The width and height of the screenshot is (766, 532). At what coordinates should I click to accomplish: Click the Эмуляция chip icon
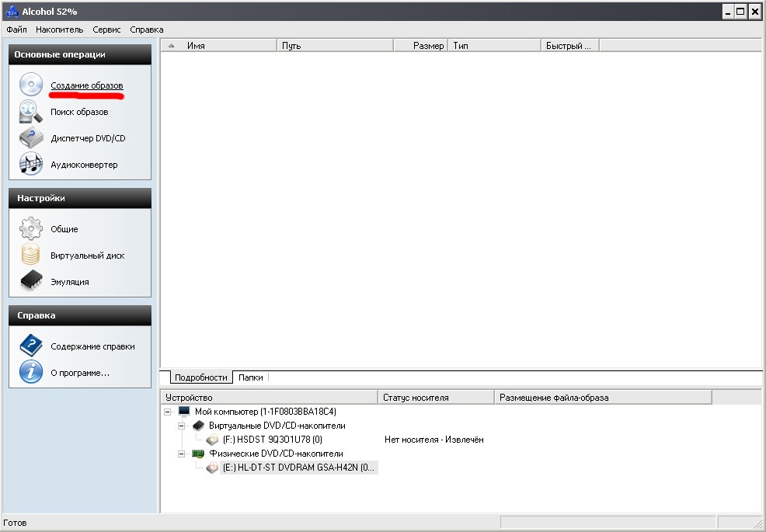tap(31, 281)
